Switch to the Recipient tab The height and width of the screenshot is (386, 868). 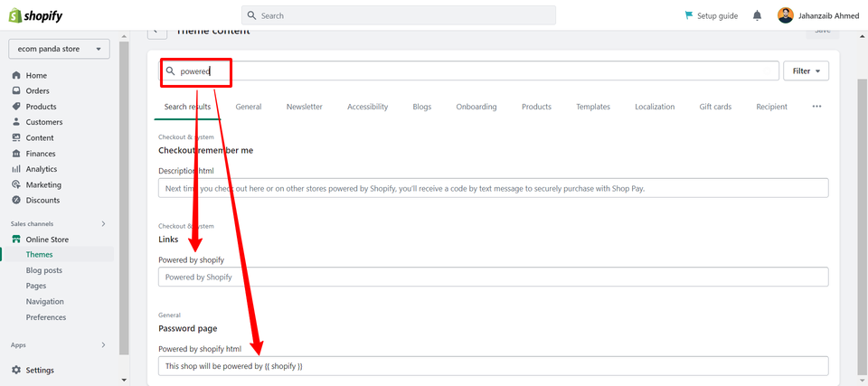pyautogui.click(x=771, y=107)
